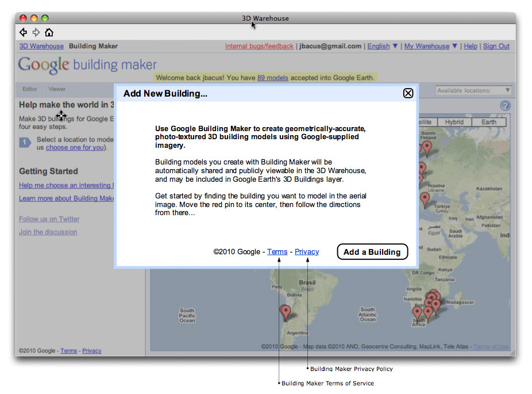Select the Earth map view
This screenshot has height=394, width=532.
(x=488, y=122)
